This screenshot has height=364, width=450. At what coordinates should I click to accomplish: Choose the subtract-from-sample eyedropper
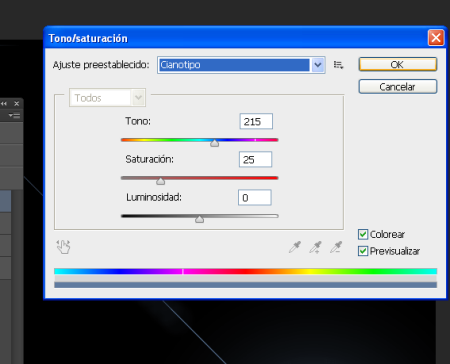[x=336, y=247]
